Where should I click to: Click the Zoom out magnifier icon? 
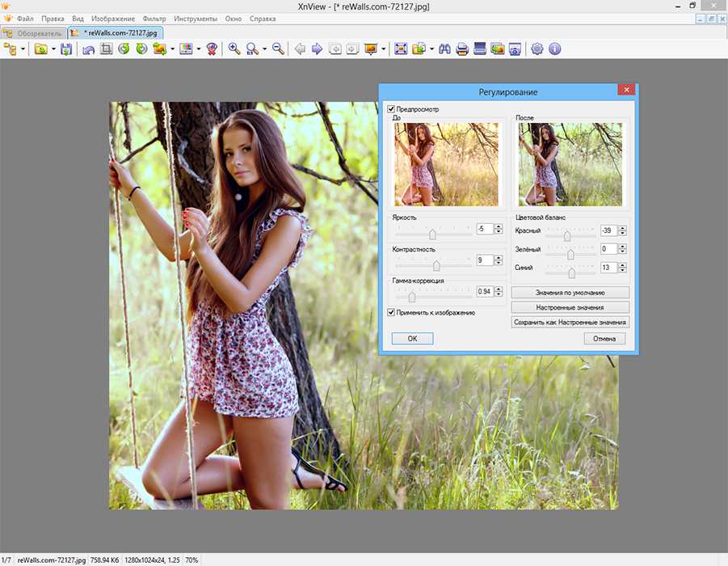point(278,49)
